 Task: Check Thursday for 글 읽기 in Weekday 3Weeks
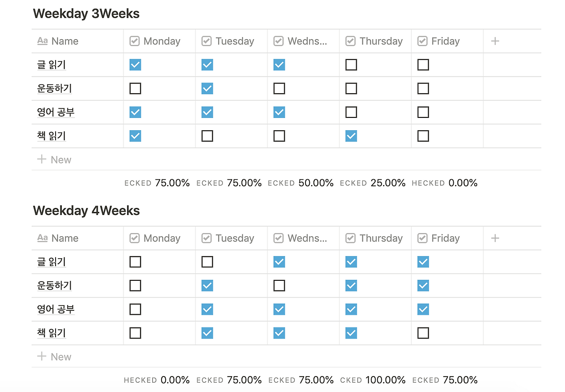coord(351,65)
